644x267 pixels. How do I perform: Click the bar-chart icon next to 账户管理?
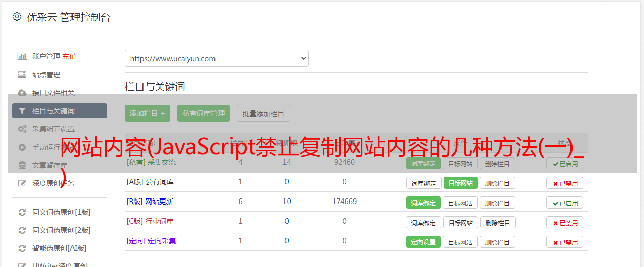pyautogui.click(x=22, y=56)
